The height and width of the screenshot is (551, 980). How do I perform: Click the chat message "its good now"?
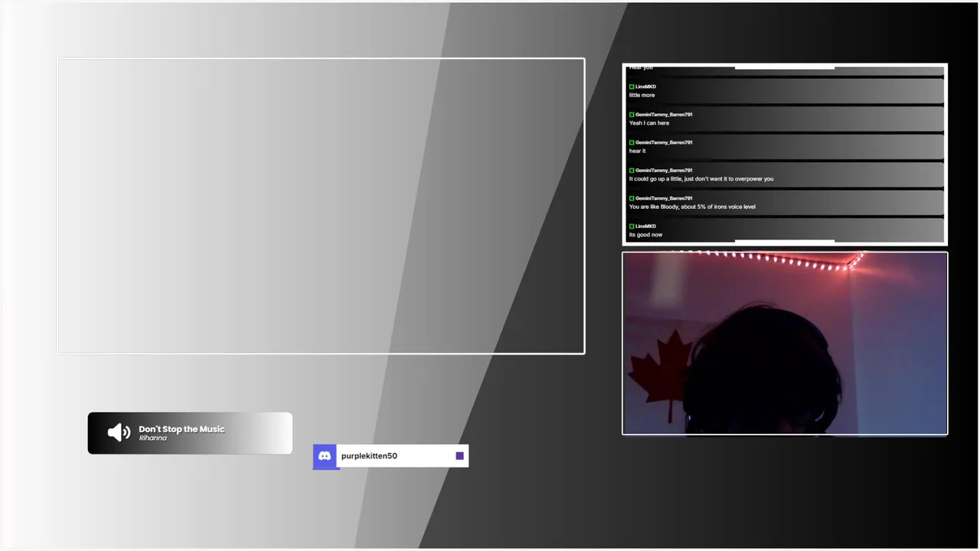(645, 235)
